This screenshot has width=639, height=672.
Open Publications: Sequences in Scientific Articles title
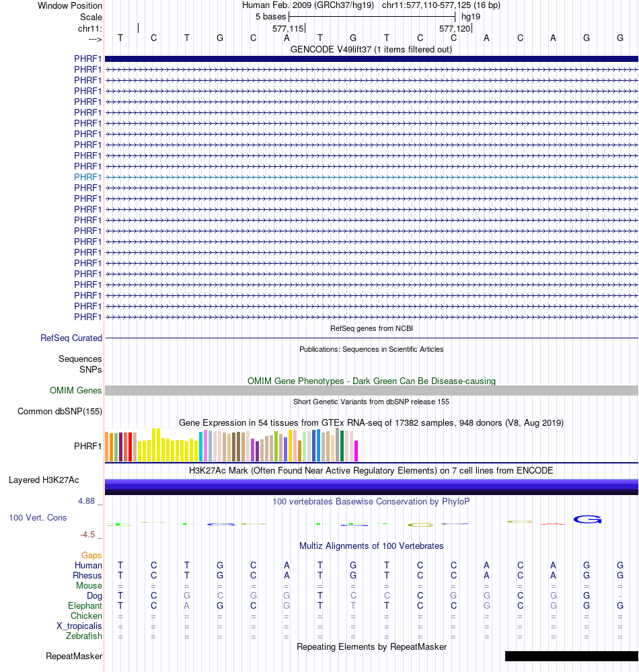coord(371,349)
